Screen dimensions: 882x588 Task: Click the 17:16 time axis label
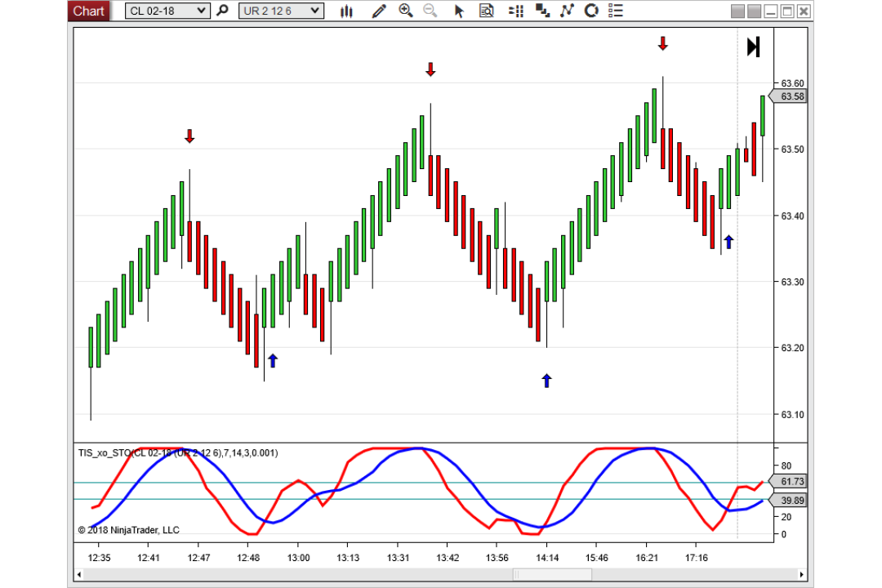pyautogui.click(x=697, y=558)
